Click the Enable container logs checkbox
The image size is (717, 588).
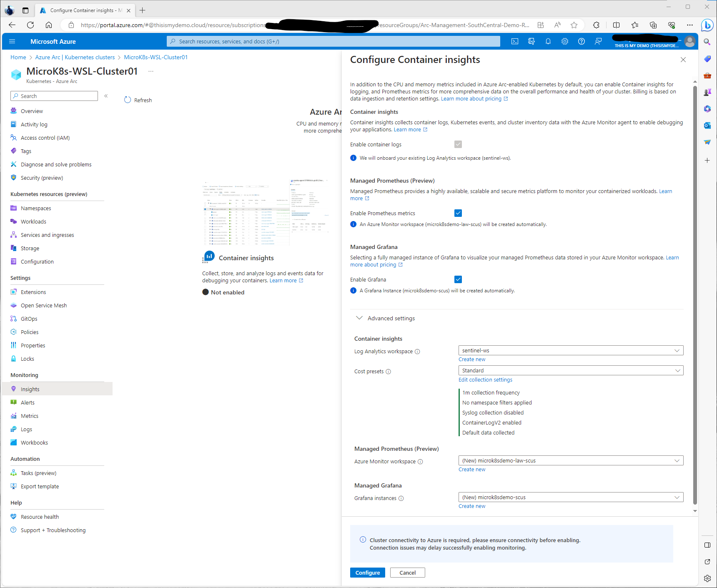pos(458,144)
